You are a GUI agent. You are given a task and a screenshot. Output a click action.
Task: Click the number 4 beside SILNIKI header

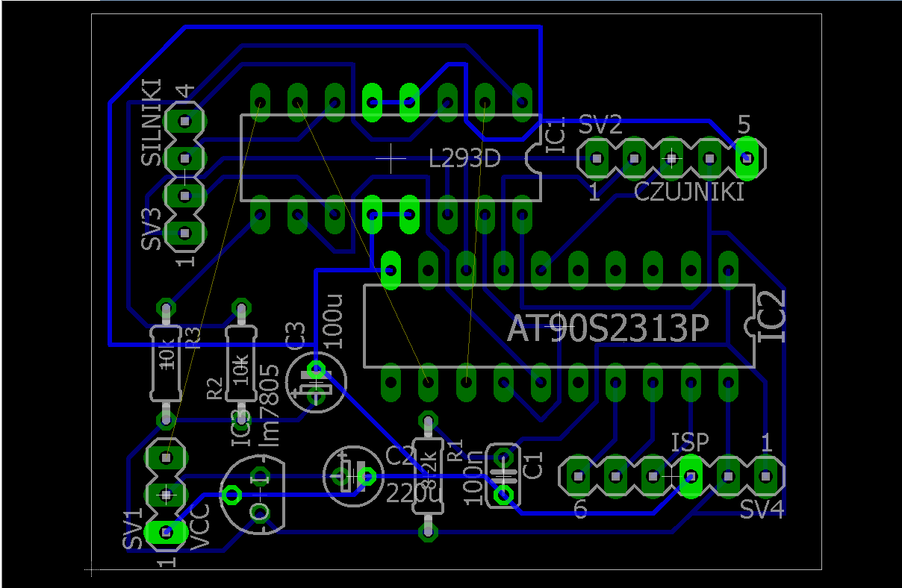pos(185,92)
